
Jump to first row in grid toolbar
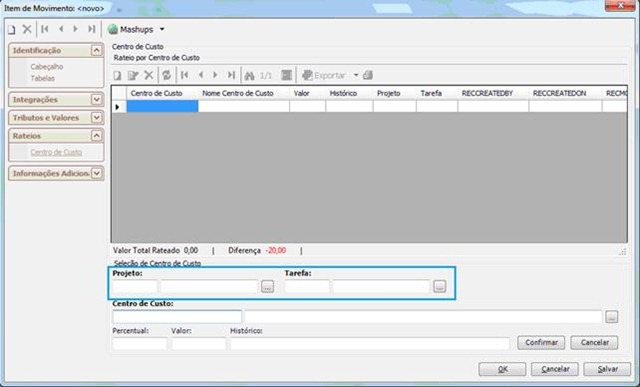click(x=185, y=75)
